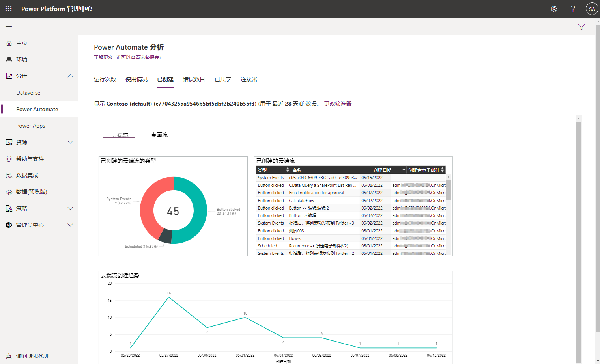Open Power Apps in the navigation

click(x=30, y=126)
